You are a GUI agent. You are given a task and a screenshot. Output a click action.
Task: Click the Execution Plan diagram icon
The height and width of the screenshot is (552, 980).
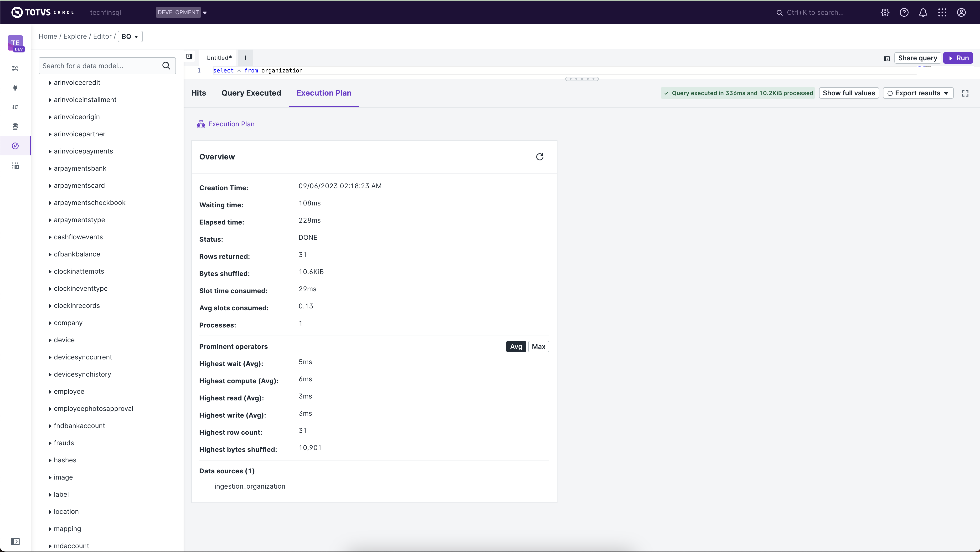click(x=201, y=124)
